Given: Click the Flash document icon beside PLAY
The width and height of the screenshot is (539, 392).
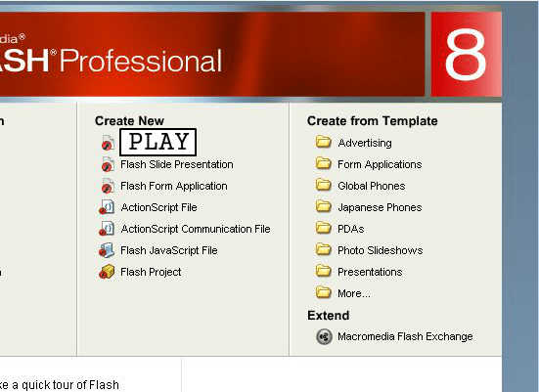Looking at the screenshot, I should coord(108,143).
